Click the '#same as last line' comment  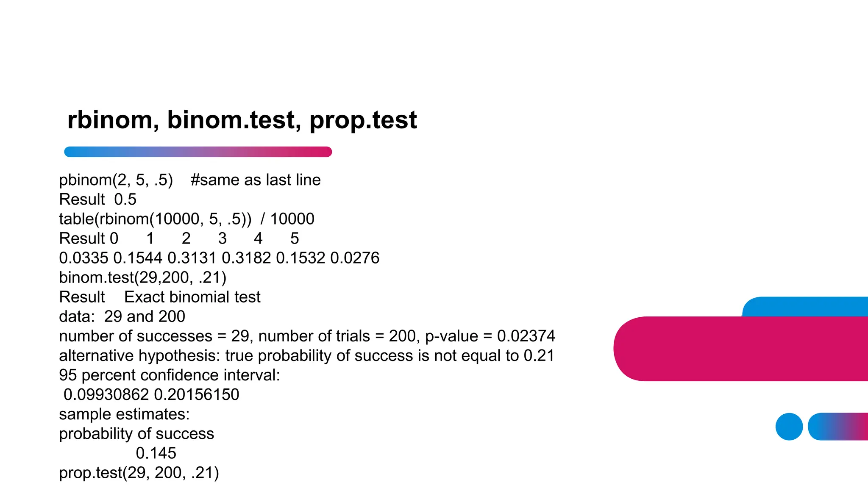(x=256, y=180)
